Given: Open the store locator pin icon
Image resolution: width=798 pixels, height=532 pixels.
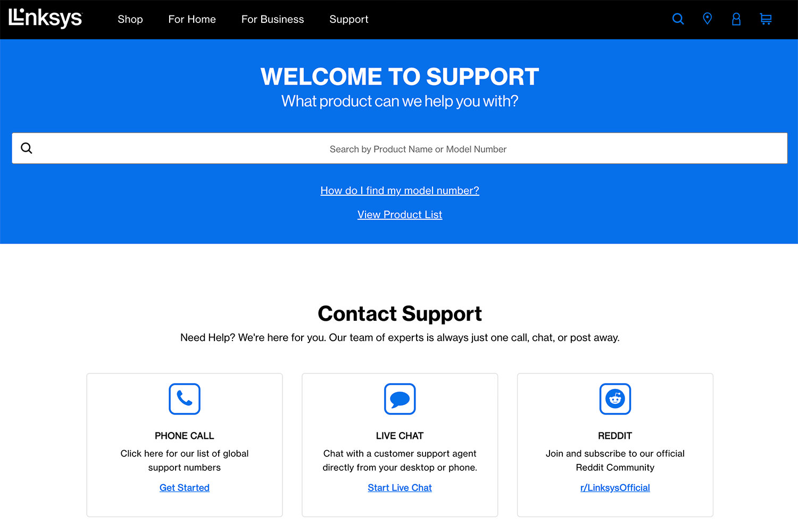Looking at the screenshot, I should click(707, 19).
